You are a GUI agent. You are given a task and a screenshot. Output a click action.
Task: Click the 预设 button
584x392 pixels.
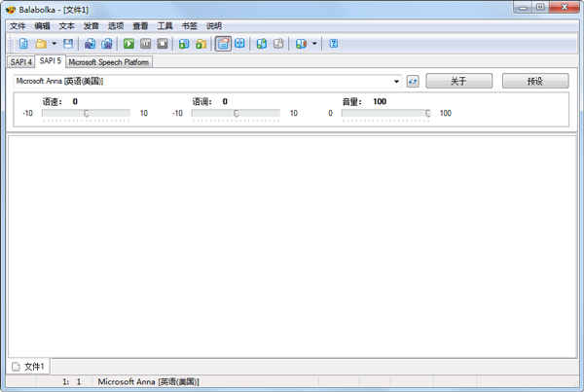point(534,82)
